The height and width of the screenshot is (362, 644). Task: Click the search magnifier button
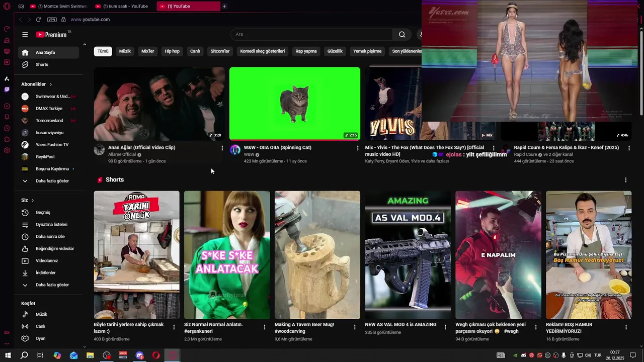point(402,34)
